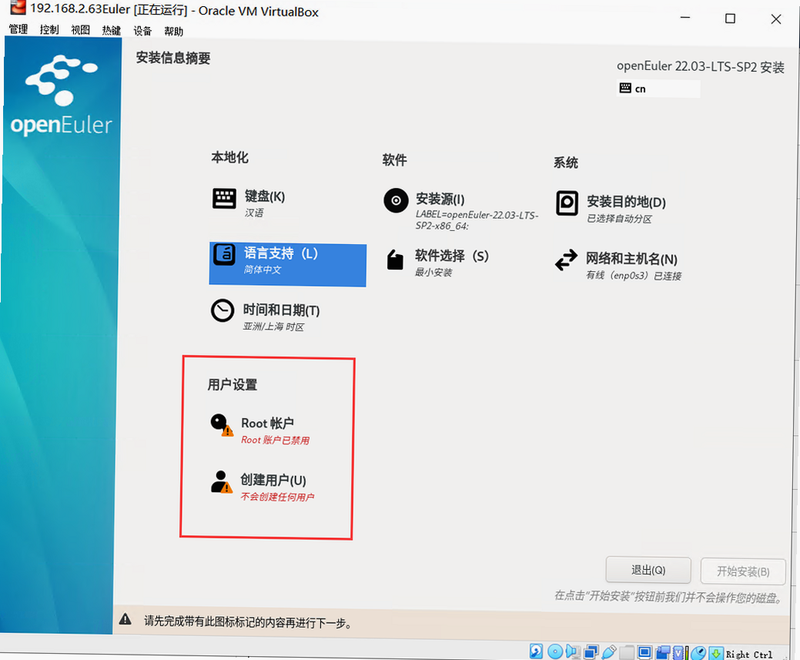Click the '汉语' keyboard subtitle text

click(x=254, y=213)
